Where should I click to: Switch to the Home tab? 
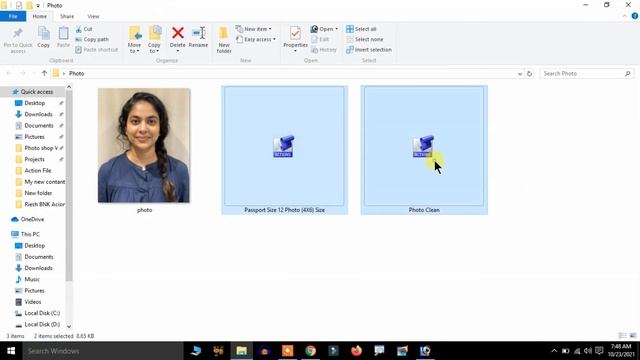(x=40, y=16)
